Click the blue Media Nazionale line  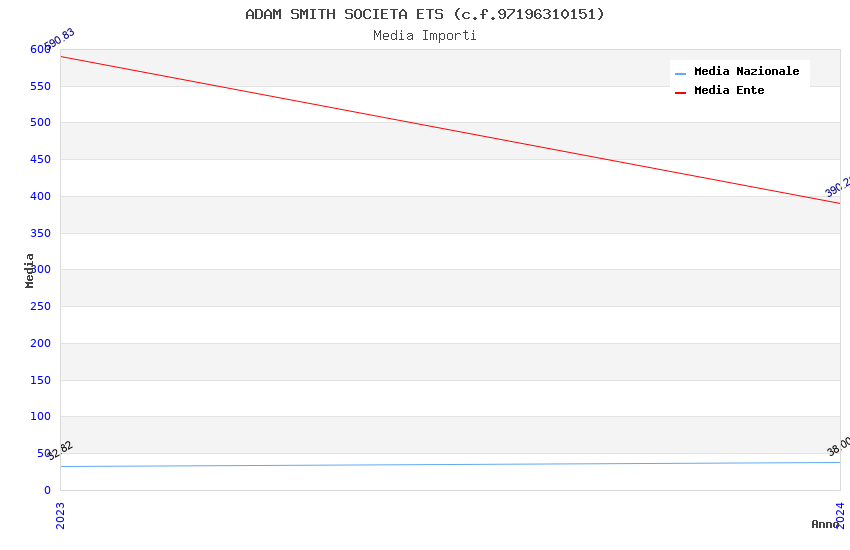pyautogui.click(x=450, y=464)
